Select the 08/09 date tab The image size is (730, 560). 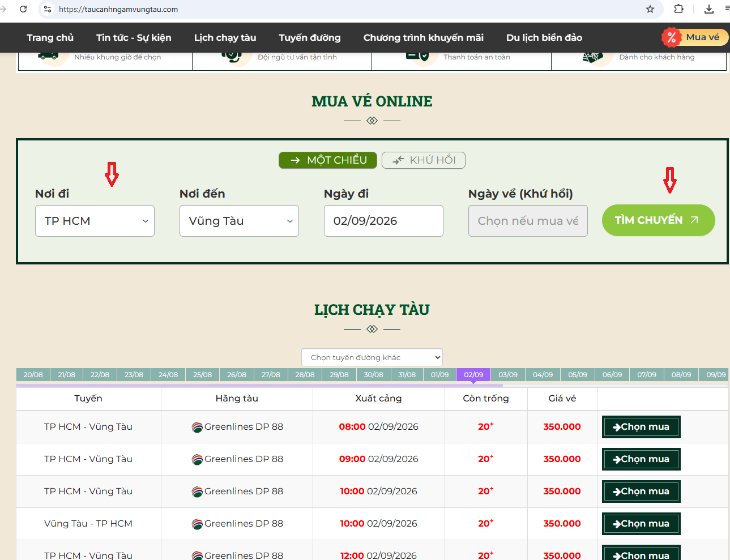tap(681, 375)
